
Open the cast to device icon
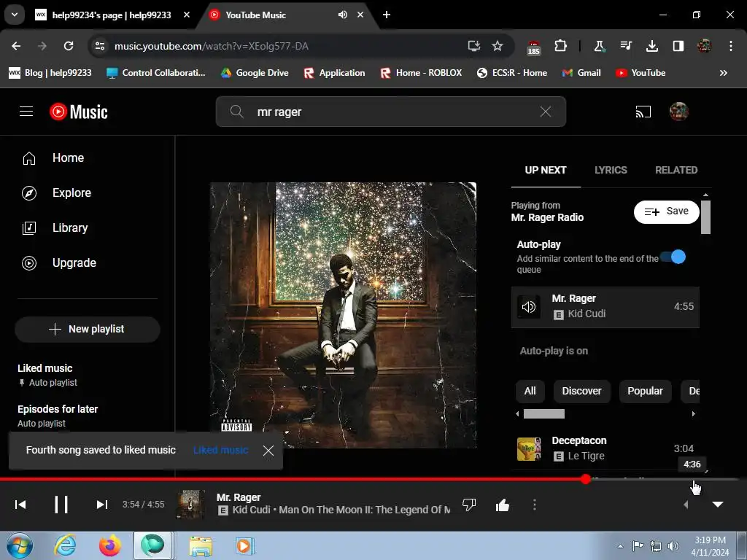643,112
